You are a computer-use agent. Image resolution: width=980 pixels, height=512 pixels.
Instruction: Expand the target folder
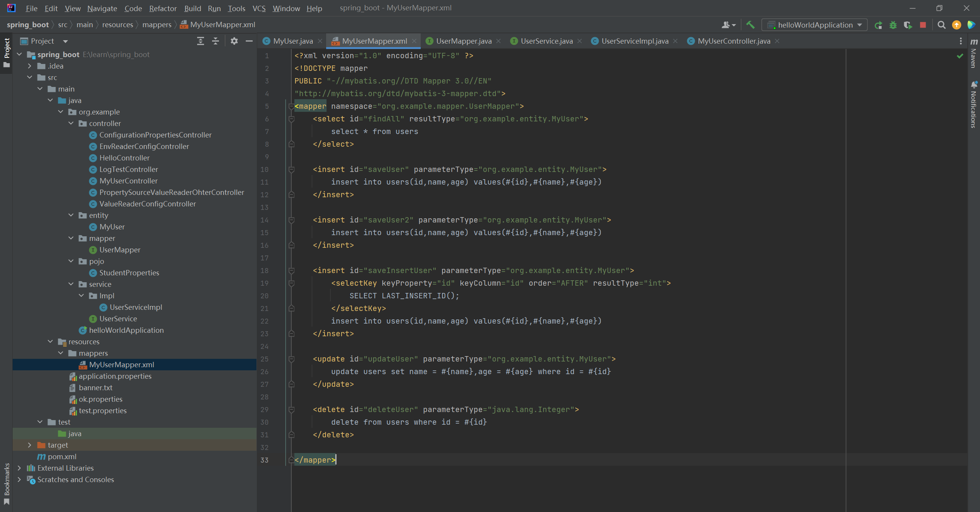click(29, 445)
